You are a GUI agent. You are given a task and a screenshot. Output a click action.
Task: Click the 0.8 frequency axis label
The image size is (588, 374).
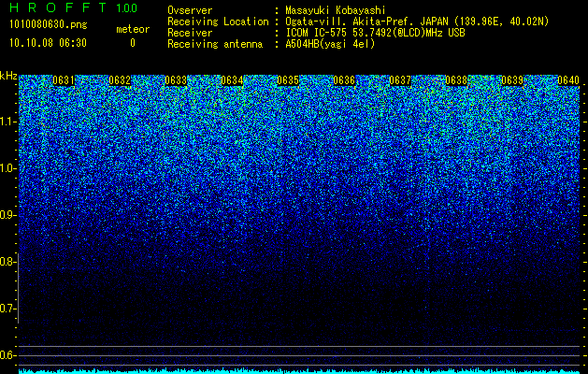tap(7, 262)
